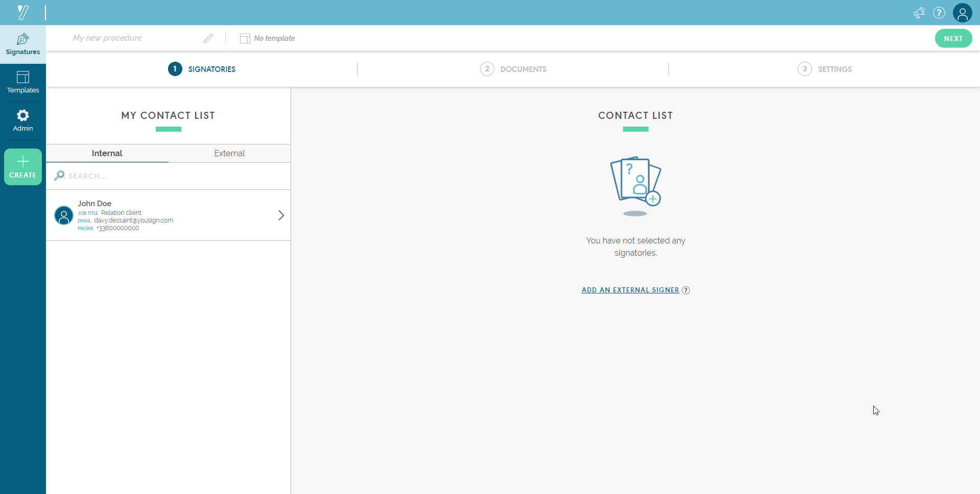
Task: Switch to the External contacts tab
Action: coord(229,153)
